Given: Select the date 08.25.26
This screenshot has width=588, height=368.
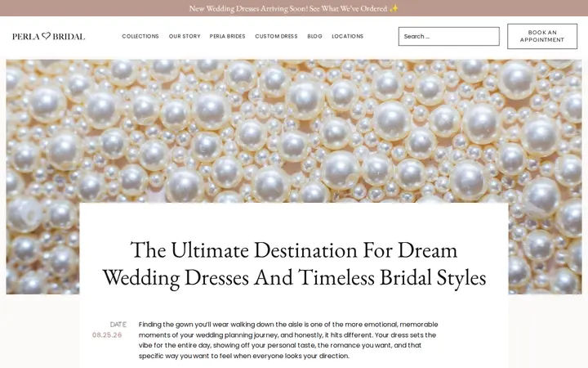Looking at the screenshot, I should (x=107, y=335).
